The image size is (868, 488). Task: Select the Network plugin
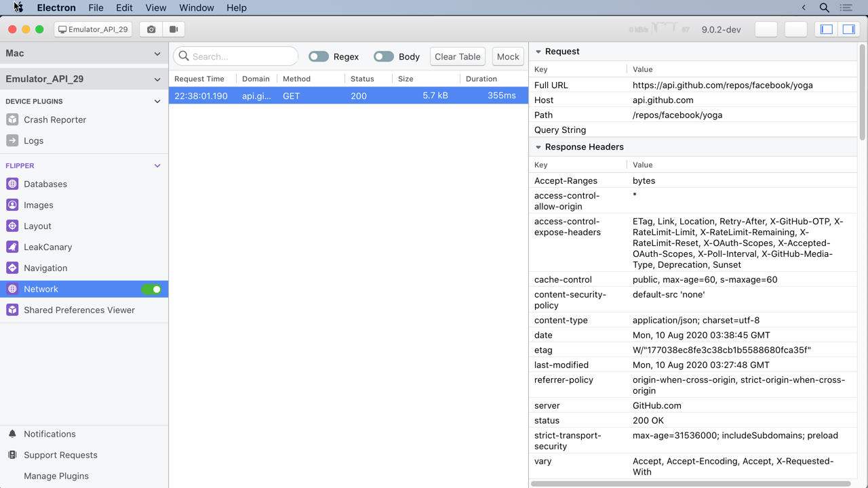coord(84,289)
